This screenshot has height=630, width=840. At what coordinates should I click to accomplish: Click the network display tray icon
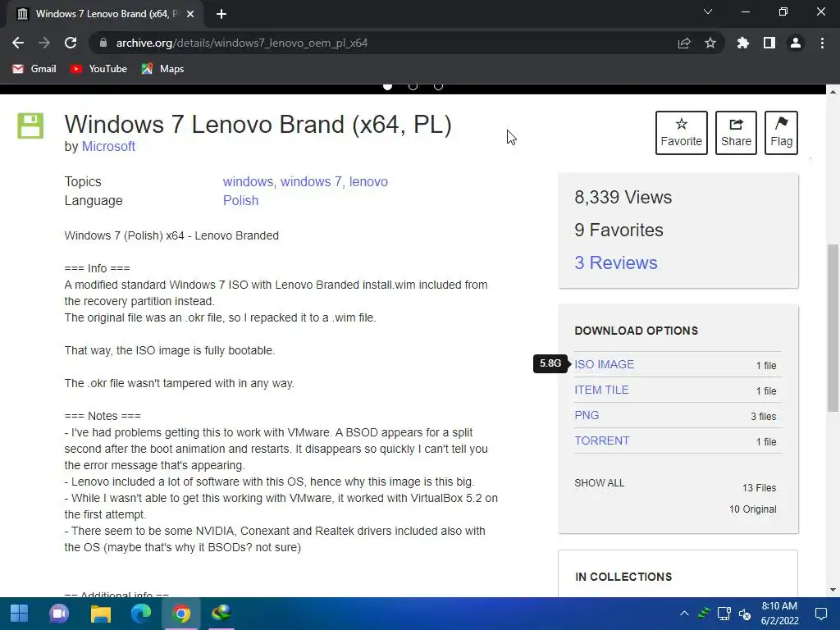point(724,614)
